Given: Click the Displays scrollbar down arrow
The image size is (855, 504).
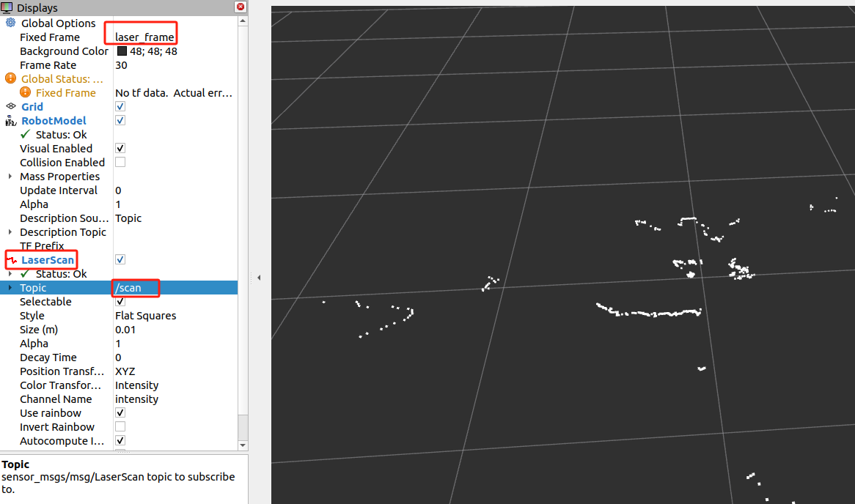Looking at the screenshot, I should tap(243, 445).
